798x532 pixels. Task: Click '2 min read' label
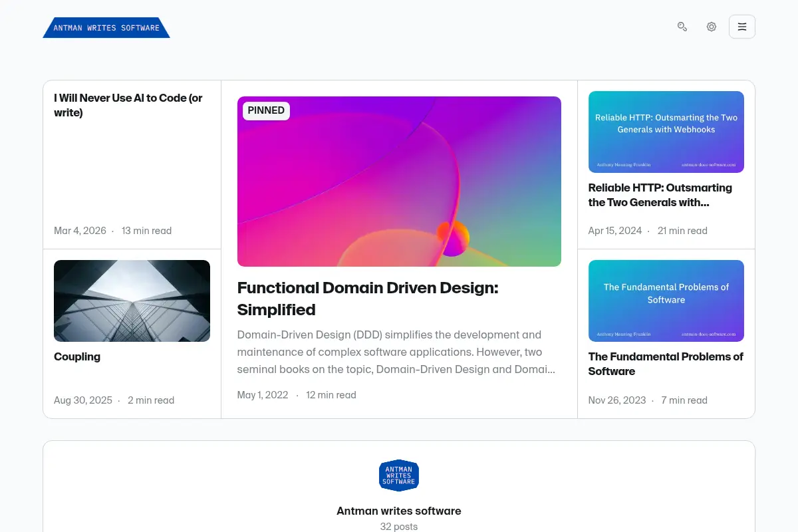(x=151, y=400)
